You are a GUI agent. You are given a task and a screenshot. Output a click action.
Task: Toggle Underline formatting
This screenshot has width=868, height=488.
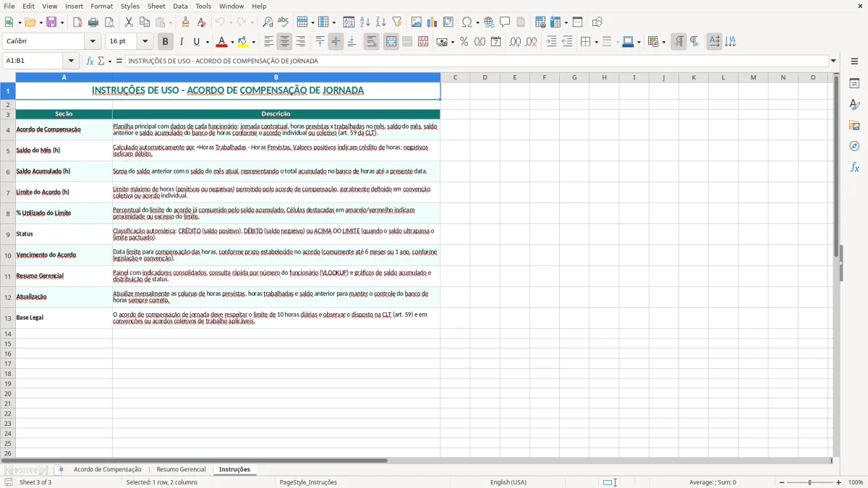pyautogui.click(x=196, y=42)
